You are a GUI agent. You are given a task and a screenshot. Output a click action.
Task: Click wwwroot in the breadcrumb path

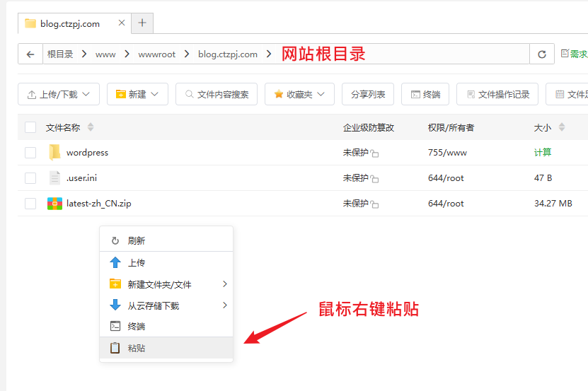tap(156, 54)
